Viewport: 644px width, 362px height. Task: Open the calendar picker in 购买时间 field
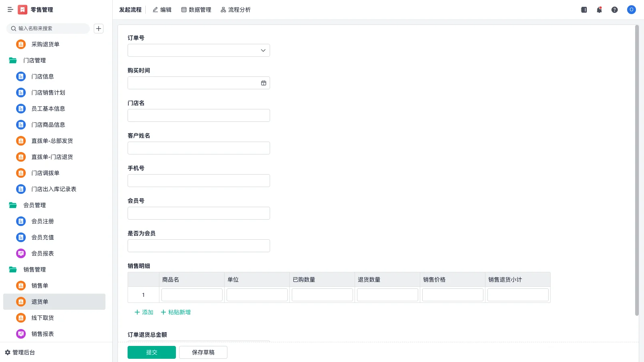tap(263, 82)
